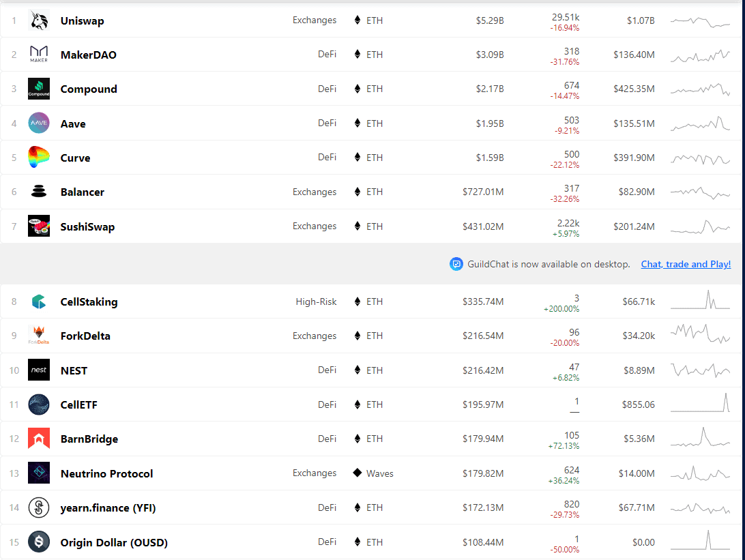Click the Waves chain label
Screen dimensions: 745x560
(x=379, y=473)
